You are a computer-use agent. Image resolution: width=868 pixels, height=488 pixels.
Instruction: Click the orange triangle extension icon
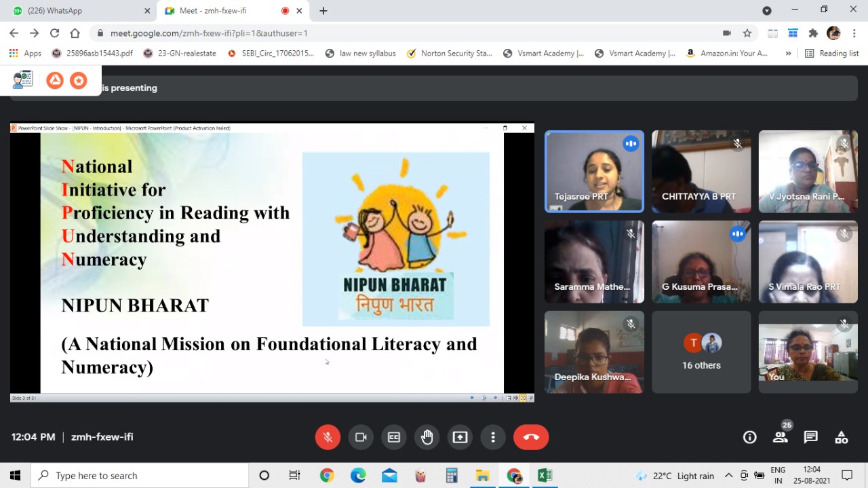pos(55,81)
